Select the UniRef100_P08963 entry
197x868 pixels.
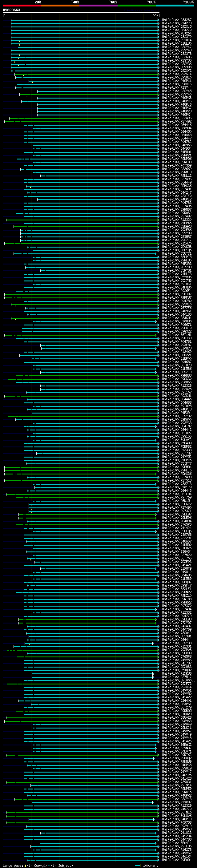click(x=176, y=721)
